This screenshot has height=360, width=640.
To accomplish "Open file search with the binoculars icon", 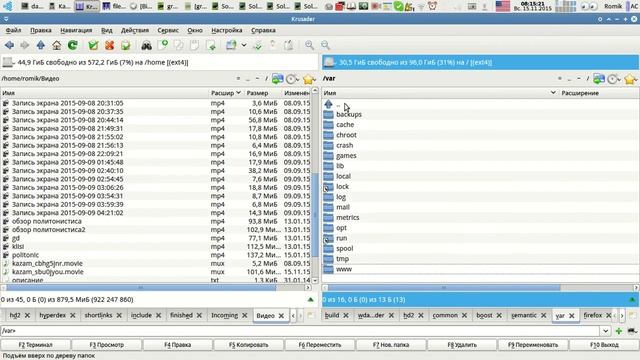I will [x=147, y=45].
